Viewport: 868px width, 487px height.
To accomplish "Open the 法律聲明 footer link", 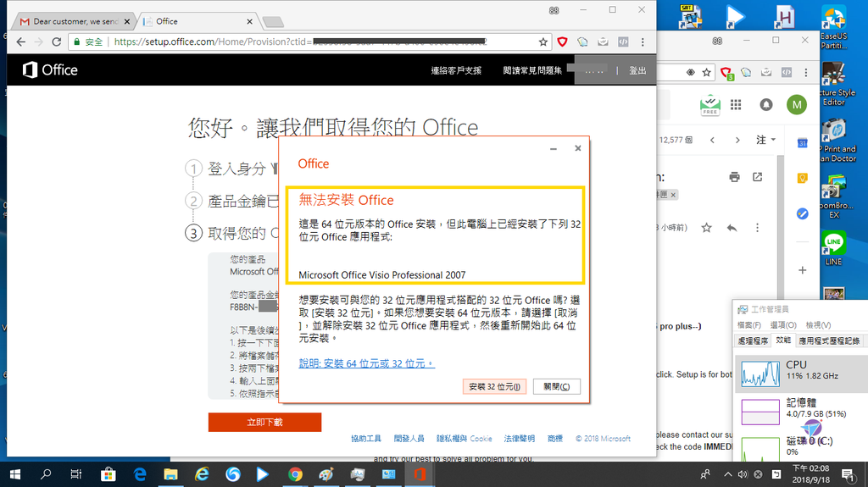I will coord(520,439).
